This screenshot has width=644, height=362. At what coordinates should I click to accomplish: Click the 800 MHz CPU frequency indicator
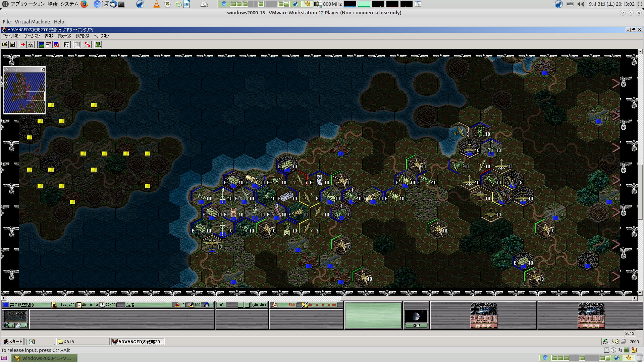[x=328, y=4]
